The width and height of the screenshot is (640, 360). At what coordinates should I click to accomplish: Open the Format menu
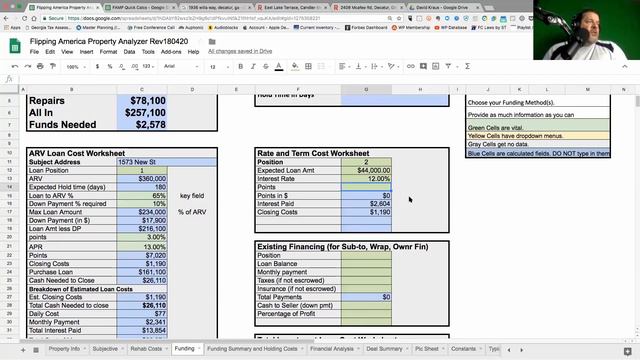click(x=108, y=52)
